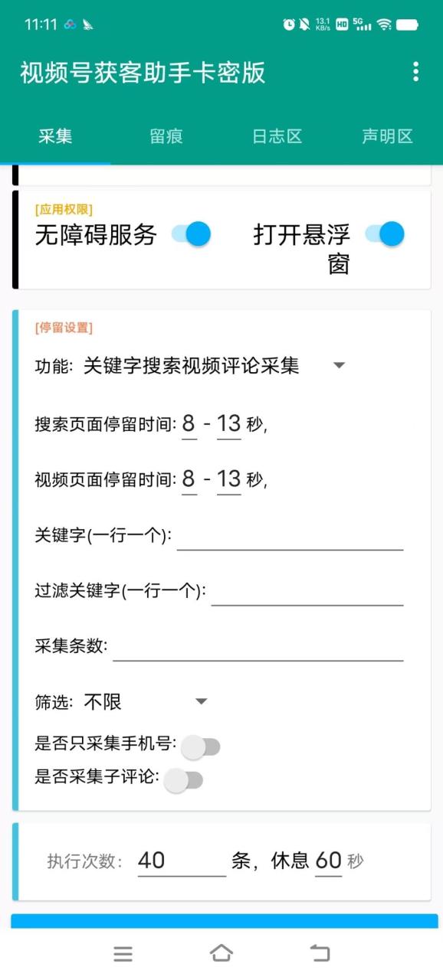Click the 关键字 input field
Image resolution: width=443 pixels, height=980 pixels.
pos(290,535)
